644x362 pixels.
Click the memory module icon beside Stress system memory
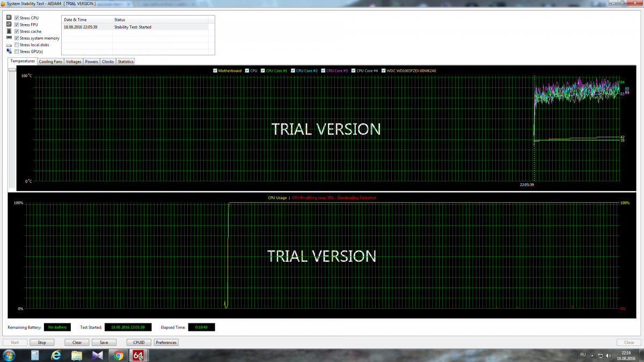(x=9, y=38)
